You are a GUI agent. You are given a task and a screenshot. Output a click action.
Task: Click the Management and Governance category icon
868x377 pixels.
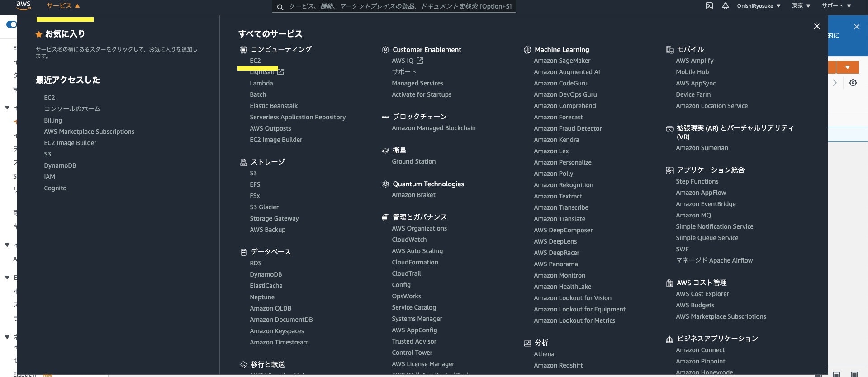(385, 217)
